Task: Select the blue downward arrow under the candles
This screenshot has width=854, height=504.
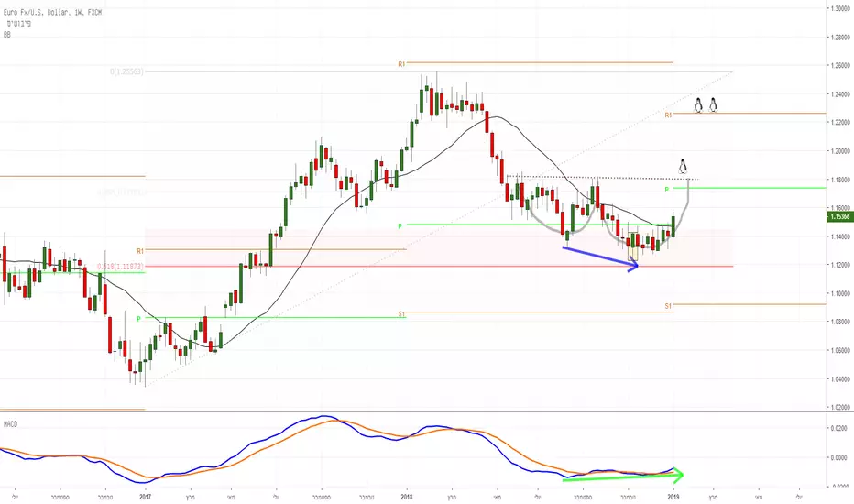Action: tap(600, 258)
